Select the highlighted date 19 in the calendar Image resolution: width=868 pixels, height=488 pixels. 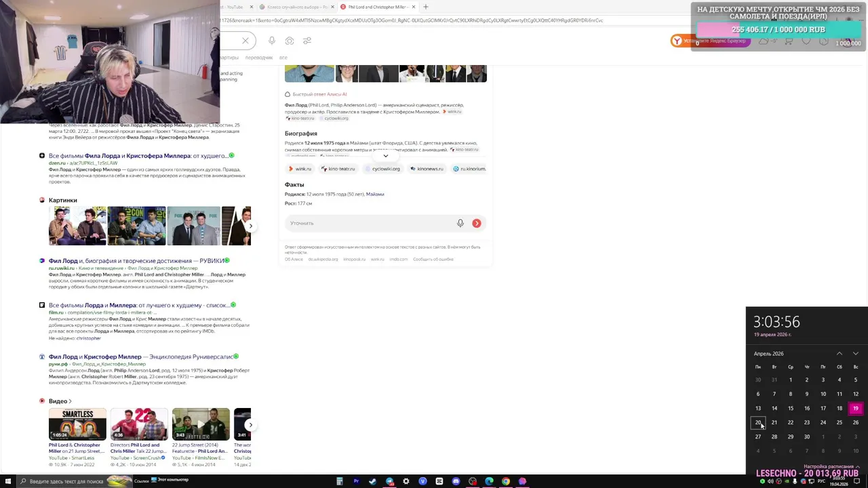tap(856, 409)
